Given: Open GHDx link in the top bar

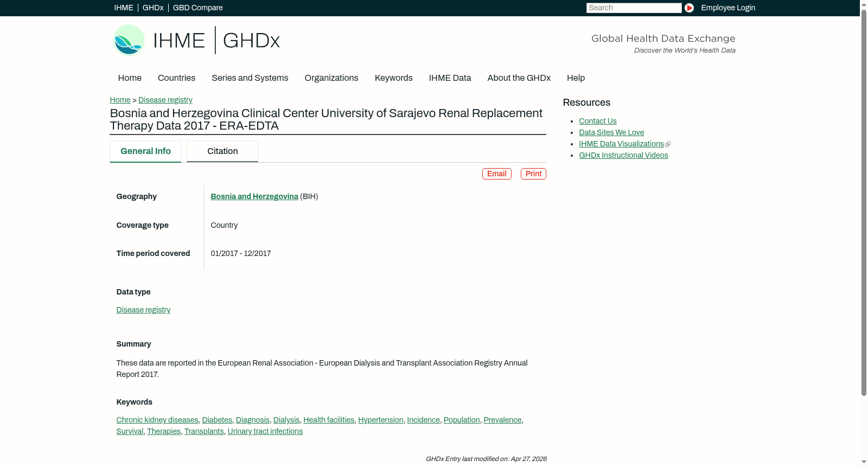Looking at the screenshot, I should tap(153, 8).
